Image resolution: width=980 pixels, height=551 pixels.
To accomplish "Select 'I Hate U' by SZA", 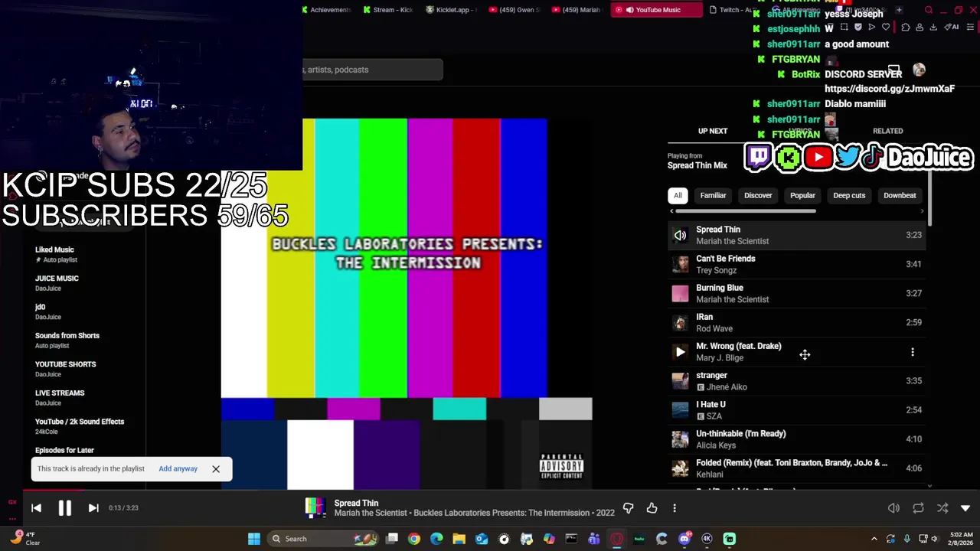I will tap(796, 409).
